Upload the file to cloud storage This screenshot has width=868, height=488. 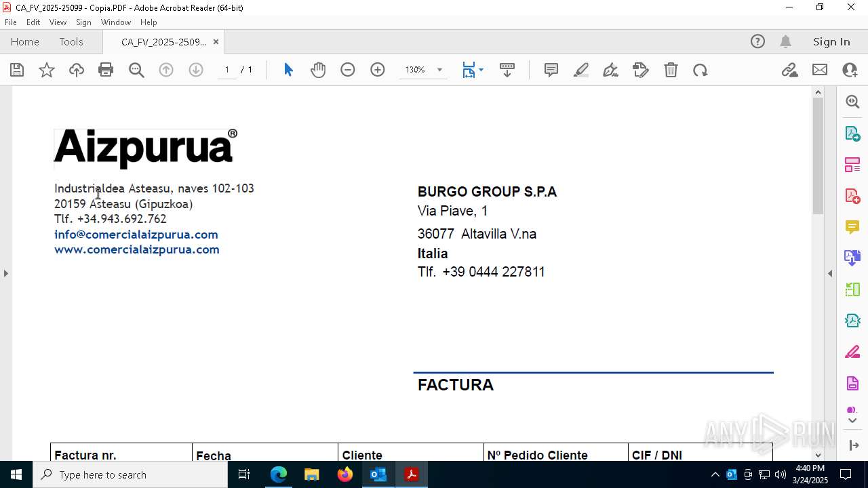click(77, 70)
